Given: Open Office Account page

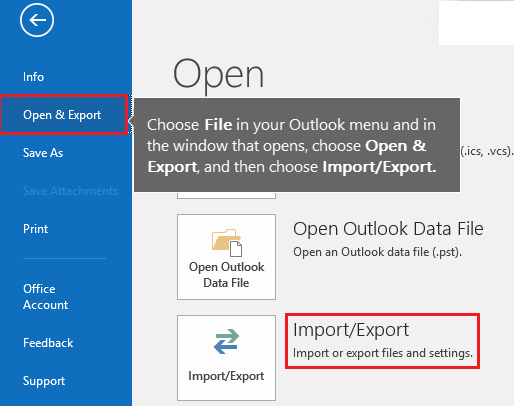Looking at the screenshot, I should click(x=46, y=297).
